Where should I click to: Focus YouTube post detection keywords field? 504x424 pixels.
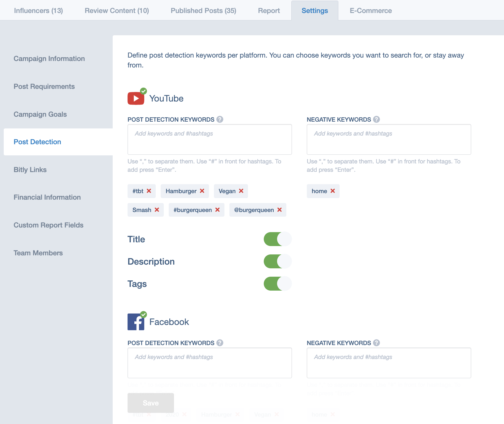point(210,140)
